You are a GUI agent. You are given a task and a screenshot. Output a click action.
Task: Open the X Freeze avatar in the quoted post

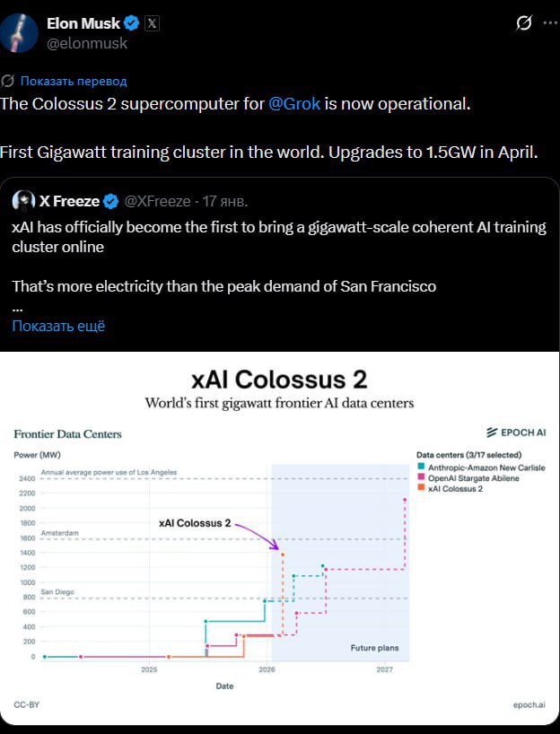click(24, 200)
